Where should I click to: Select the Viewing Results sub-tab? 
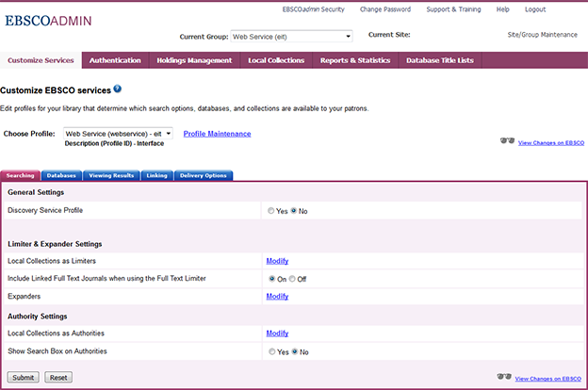point(111,175)
